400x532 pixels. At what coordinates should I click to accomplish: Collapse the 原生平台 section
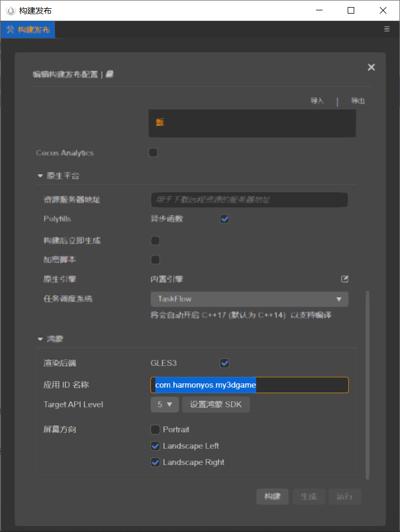40,176
